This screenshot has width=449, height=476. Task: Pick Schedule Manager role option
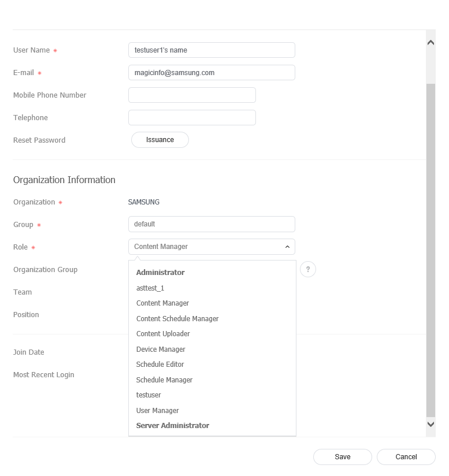[x=164, y=380]
